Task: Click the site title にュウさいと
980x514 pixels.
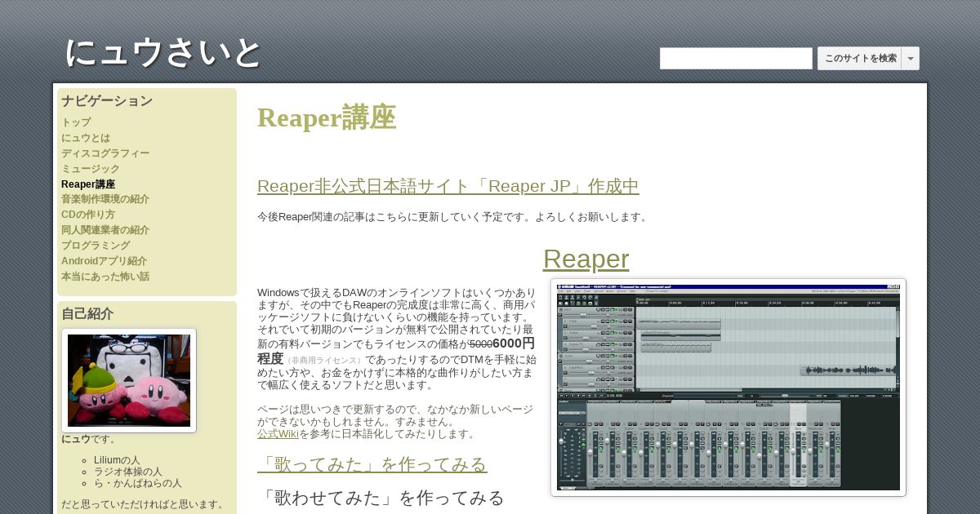Action: point(163,52)
